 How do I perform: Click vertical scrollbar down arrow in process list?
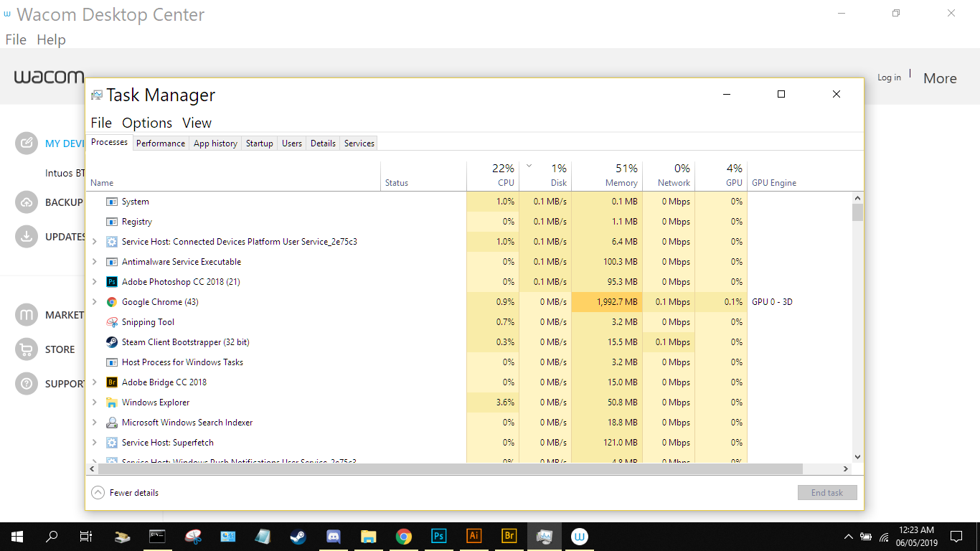(x=857, y=456)
